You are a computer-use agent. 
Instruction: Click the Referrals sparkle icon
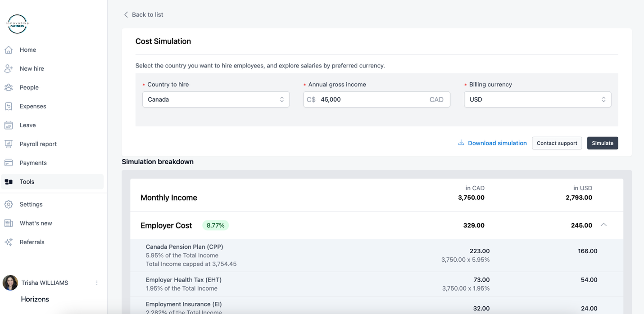[9, 242]
